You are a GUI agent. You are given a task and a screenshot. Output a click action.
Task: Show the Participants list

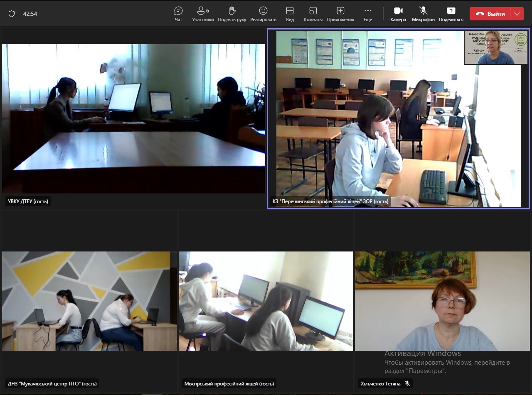point(203,14)
